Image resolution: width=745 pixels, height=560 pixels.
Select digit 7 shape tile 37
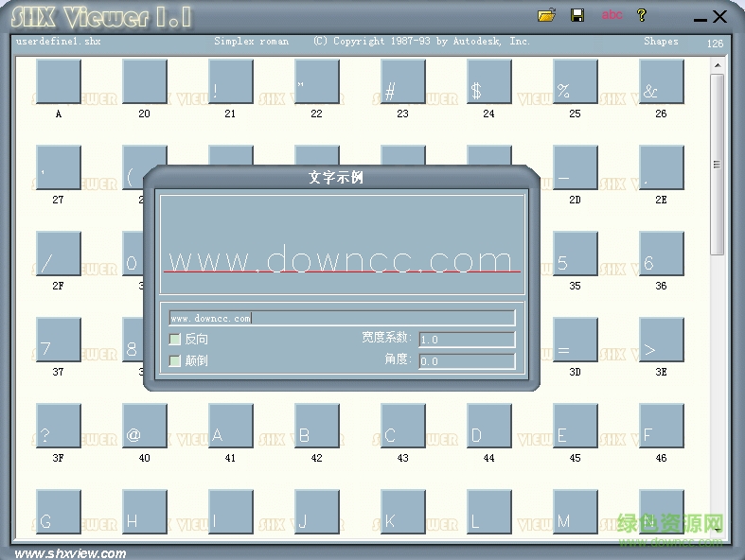59,340
